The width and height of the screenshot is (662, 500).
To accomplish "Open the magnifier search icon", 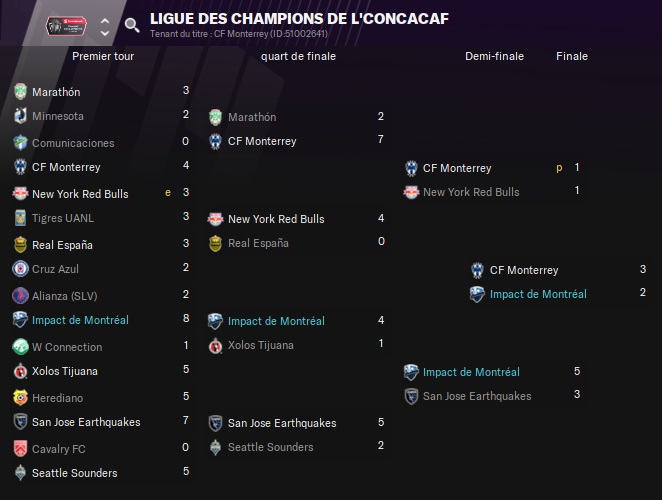I will [132, 25].
